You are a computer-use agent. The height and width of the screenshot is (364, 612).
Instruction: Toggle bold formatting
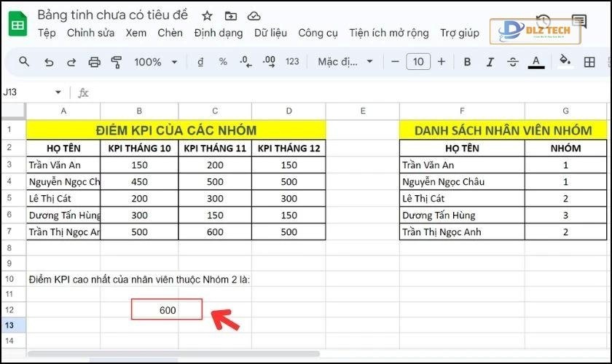click(x=468, y=62)
